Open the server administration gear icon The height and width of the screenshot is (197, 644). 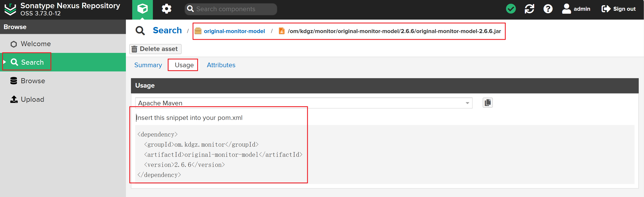click(x=167, y=9)
